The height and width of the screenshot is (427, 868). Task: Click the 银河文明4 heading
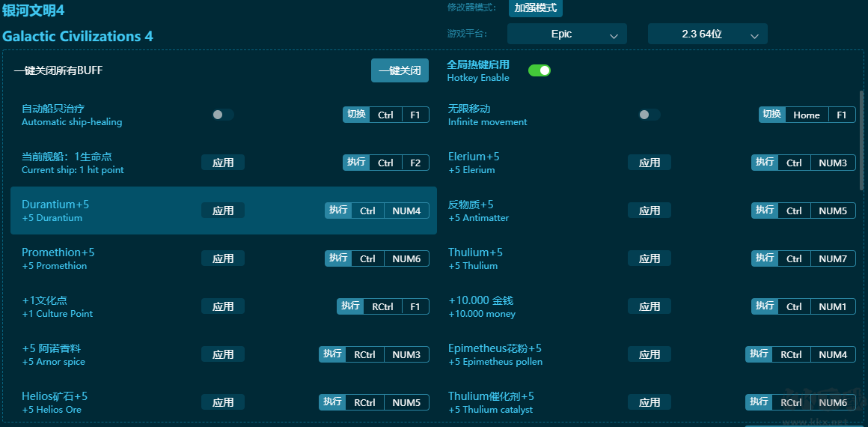33,10
